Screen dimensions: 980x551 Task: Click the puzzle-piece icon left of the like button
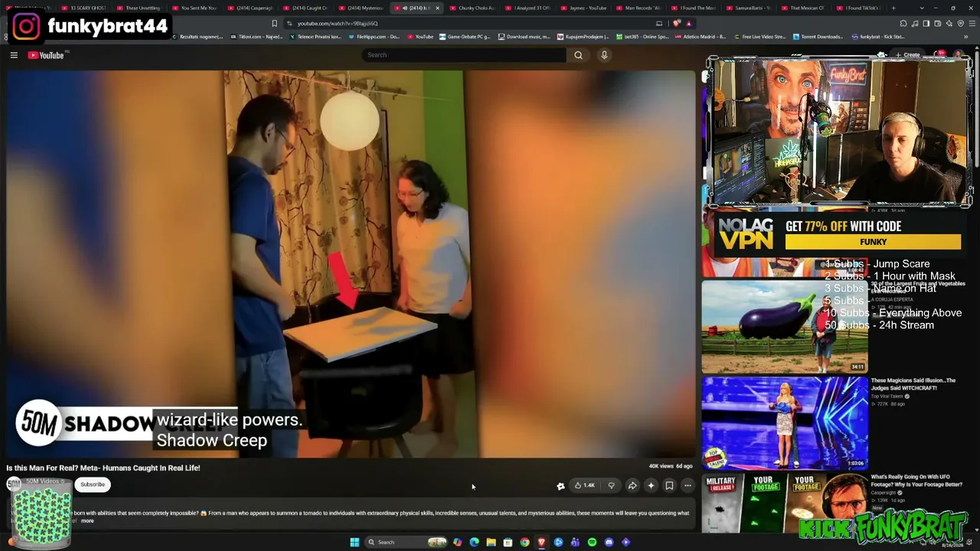[x=560, y=485]
